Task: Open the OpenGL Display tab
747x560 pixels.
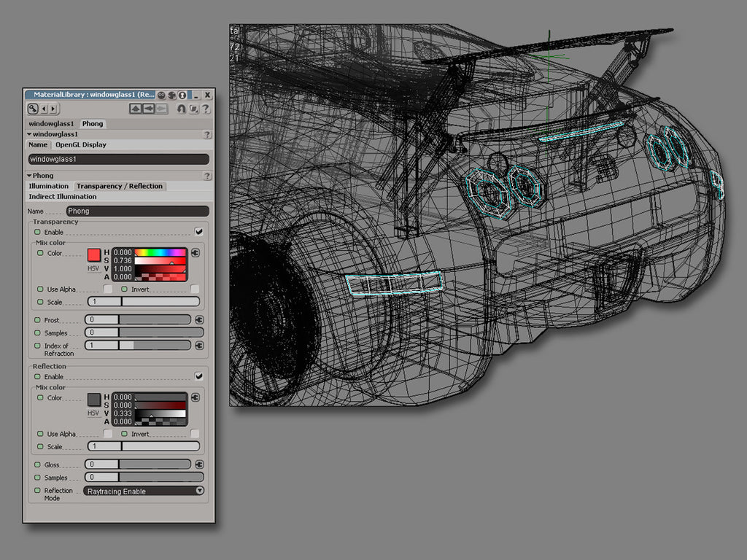Action: [80, 144]
